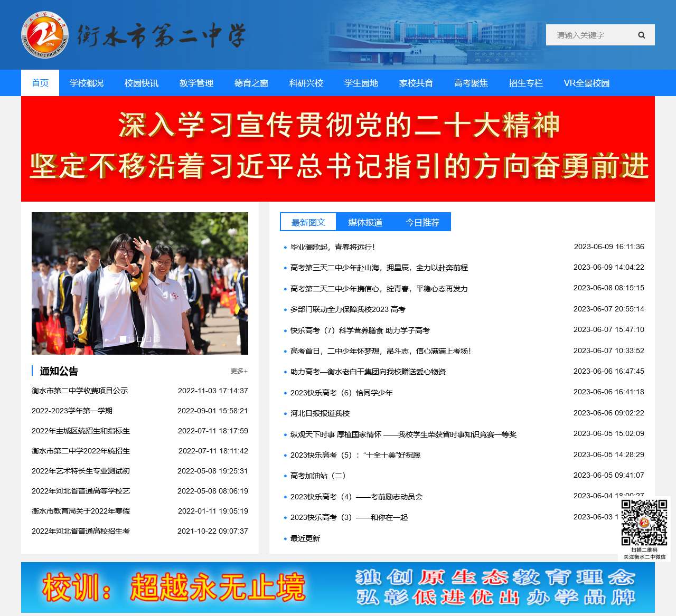Click the 衡水市第二中学 calligraphy title
The height and width of the screenshot is (616, 676).
(x=162, y=36)
